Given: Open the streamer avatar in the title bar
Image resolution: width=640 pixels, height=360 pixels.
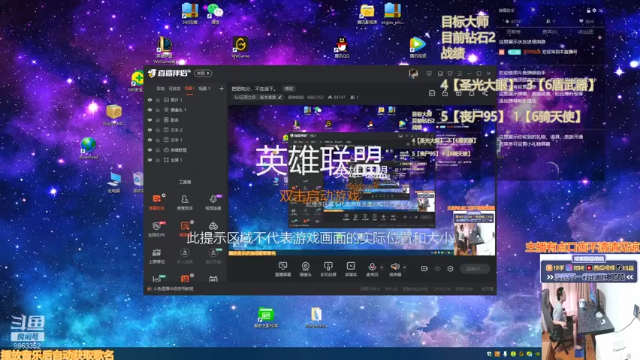Looking at the screenshot, I should [x=413, y=73].
